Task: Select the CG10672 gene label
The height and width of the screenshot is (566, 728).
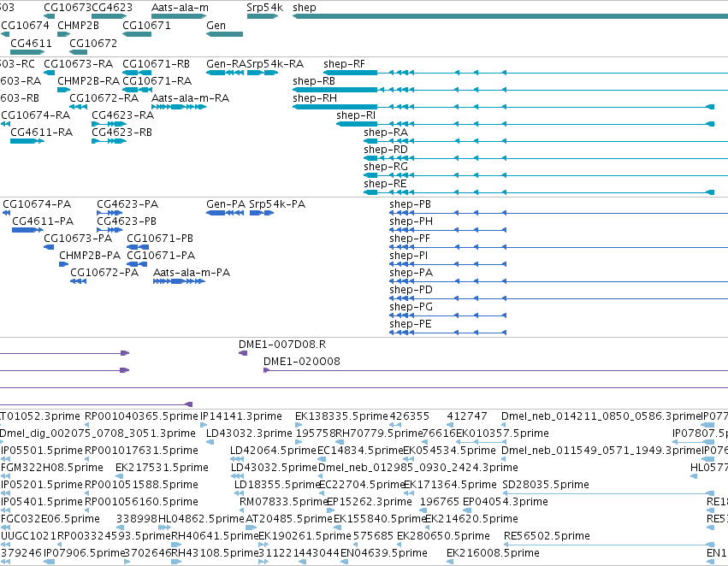Action: click(93, 44)
